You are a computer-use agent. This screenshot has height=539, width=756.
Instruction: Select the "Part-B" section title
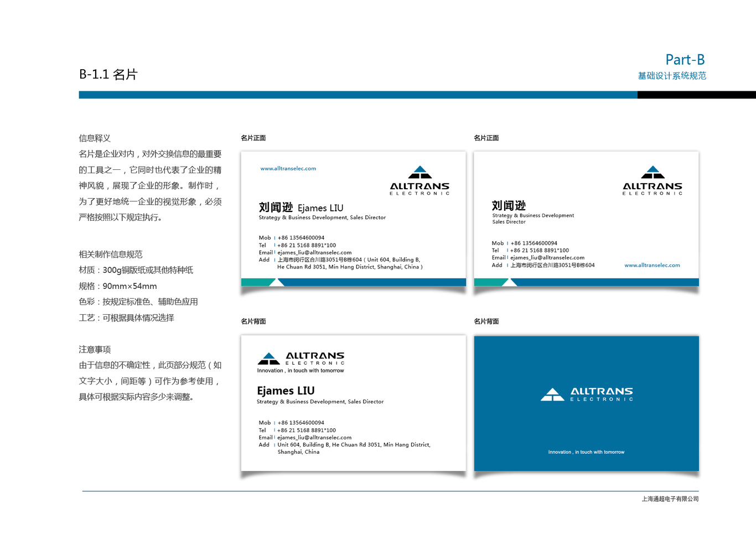(x=685, y=60)
